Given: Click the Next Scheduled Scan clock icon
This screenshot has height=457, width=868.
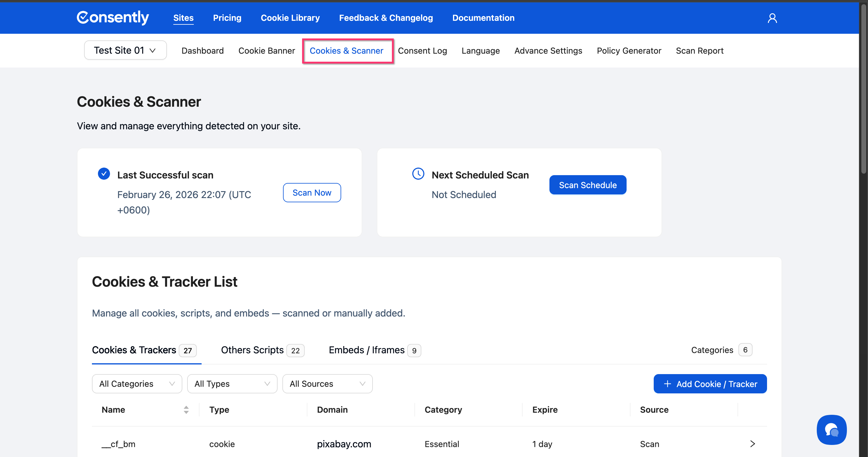Looking at the screenshot, I should tap(418, 174).
